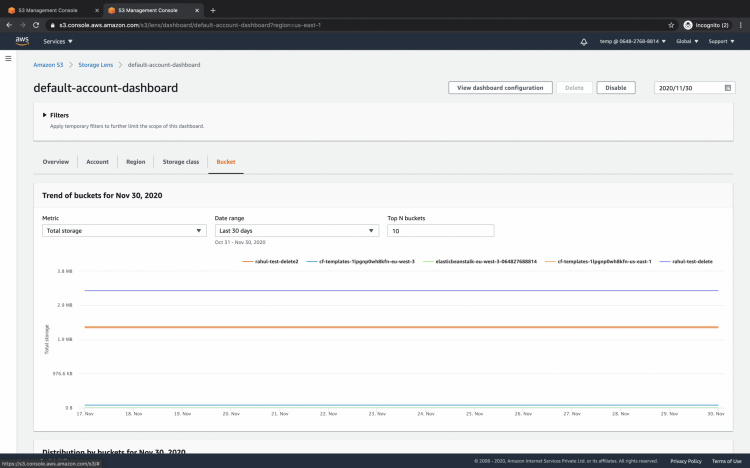
Task: Open the Metric dropdown showing Total storage
Action: [x=124, y=230]
